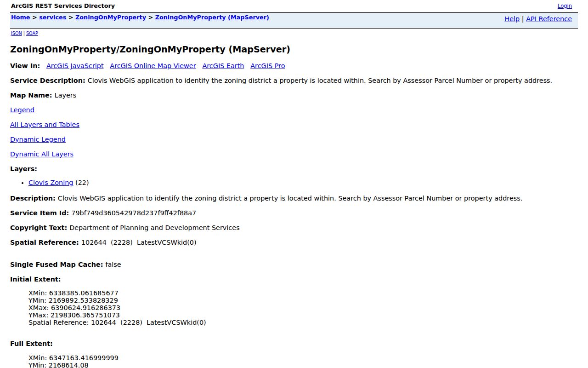This screenshot has height=368, width=588.
Task: Go to Home in the breadcrumb
Action: [20, 17]
